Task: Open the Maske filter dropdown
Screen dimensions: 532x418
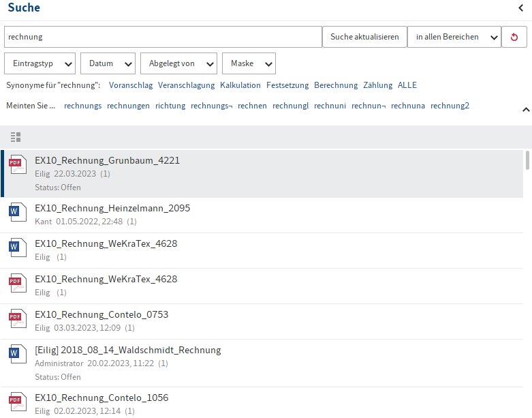Action: [x=249, y=63]
